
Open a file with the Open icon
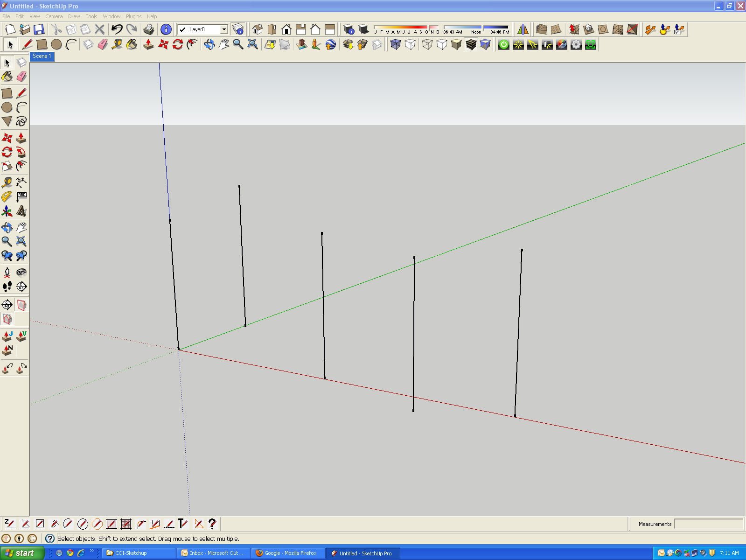24,29
